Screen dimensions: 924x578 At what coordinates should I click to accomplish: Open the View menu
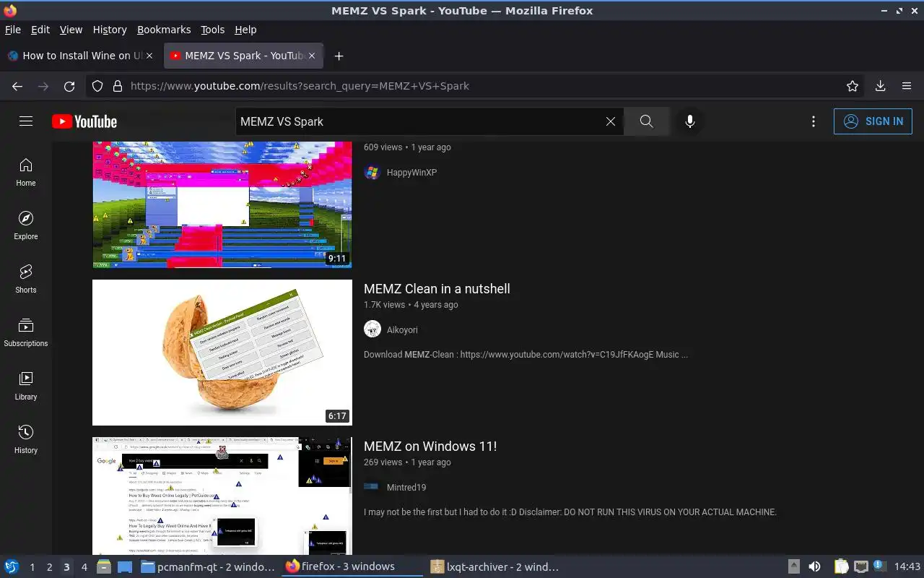[71, 30]
